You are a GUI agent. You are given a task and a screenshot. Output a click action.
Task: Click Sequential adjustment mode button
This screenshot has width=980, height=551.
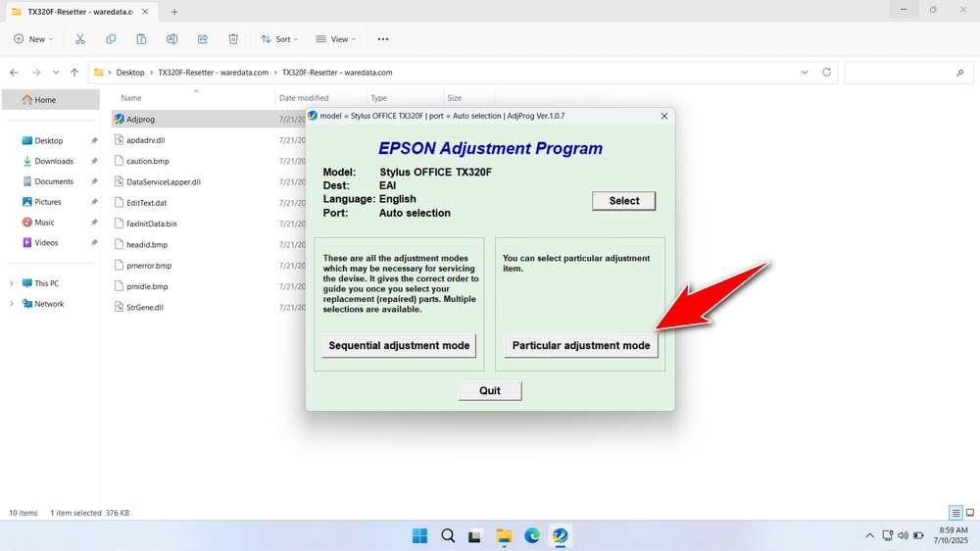tap(399, 345)
